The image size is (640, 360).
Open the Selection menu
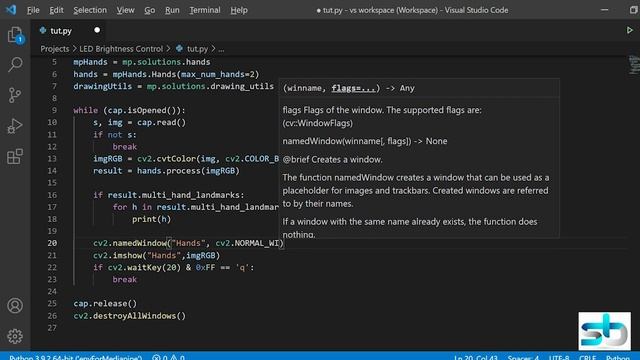tap(90, 10)
